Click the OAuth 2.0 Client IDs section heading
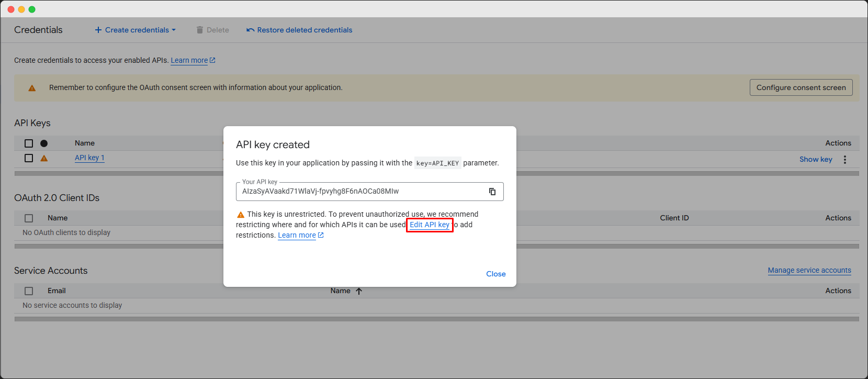868x379 pixels. click(57, 198)
